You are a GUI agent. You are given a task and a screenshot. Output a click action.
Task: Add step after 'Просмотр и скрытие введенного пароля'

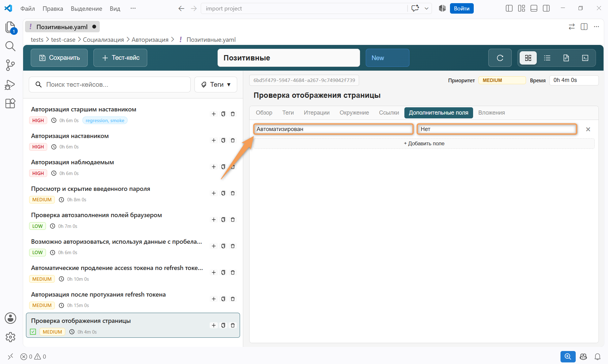click(x=214, y=193)
